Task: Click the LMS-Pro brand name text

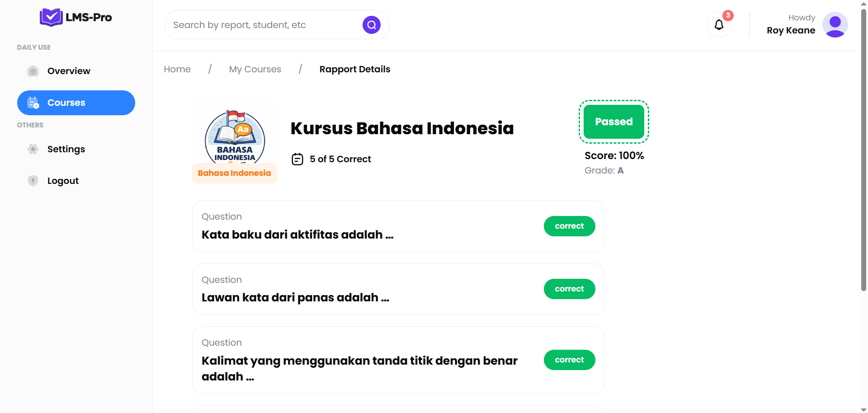Action: [x=89, y=17]
